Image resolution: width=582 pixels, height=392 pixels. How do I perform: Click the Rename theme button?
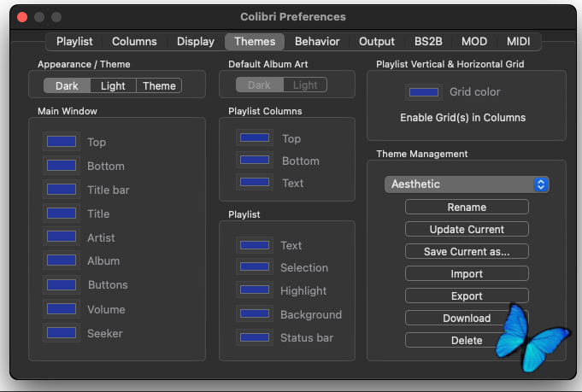click(467, 207)
